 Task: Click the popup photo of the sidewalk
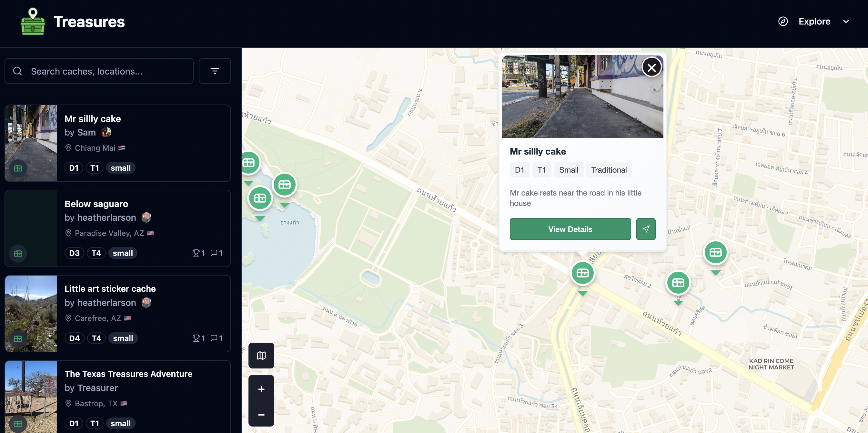(x=573, y=98)
